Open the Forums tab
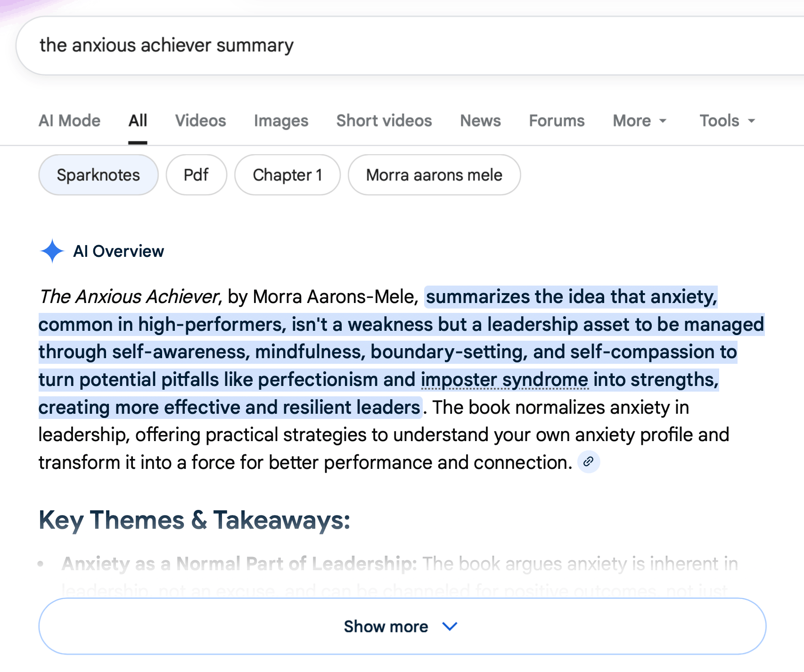The image size is (804, 672). click(x=557, y=121)
